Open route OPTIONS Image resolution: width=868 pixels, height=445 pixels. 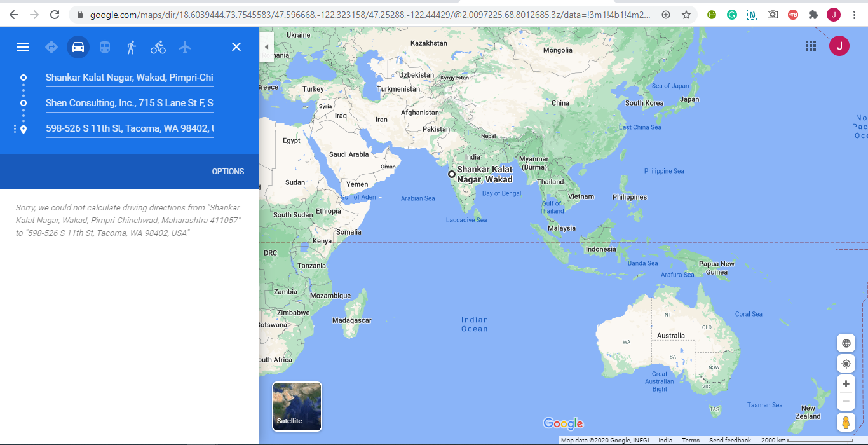(228, 172)
